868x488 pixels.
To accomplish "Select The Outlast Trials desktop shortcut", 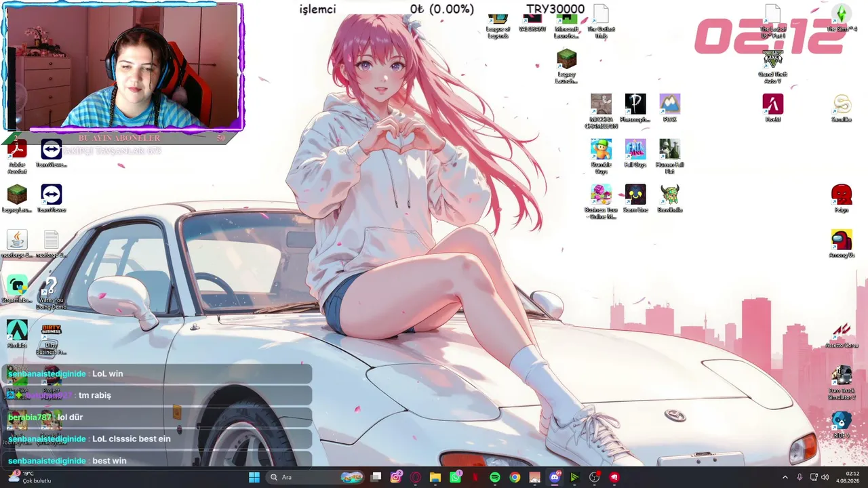I will click(x=601, y=22).
